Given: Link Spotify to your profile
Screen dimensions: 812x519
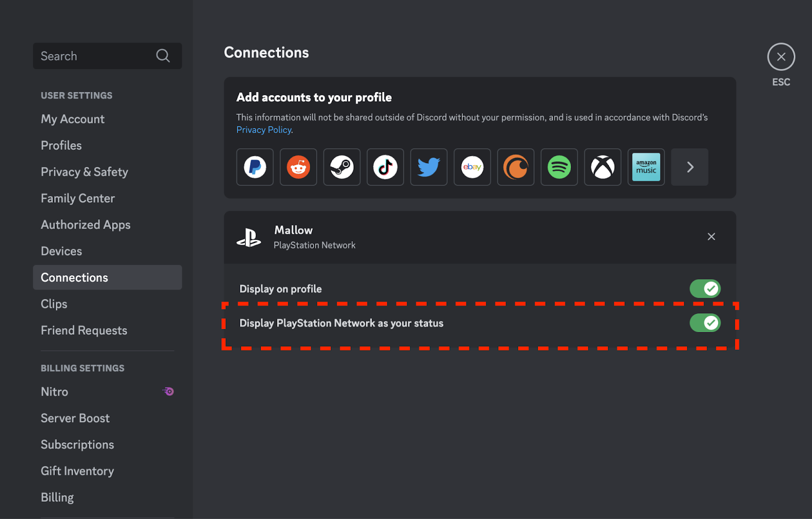Looking at the screenshot, I should click(559, 167).
